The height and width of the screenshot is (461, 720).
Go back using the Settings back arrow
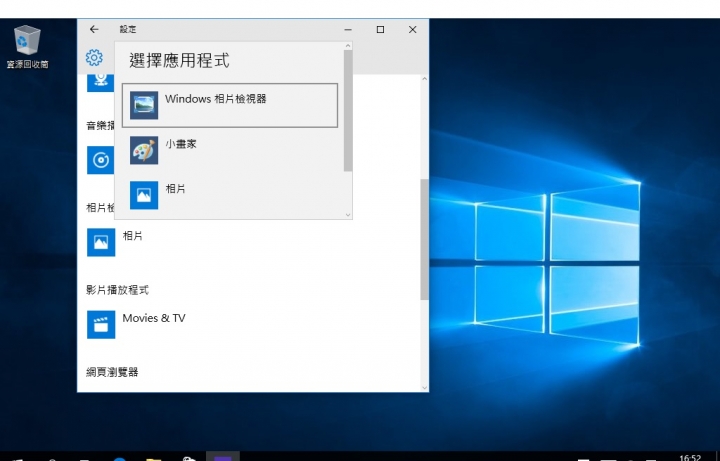pos(94,29)
